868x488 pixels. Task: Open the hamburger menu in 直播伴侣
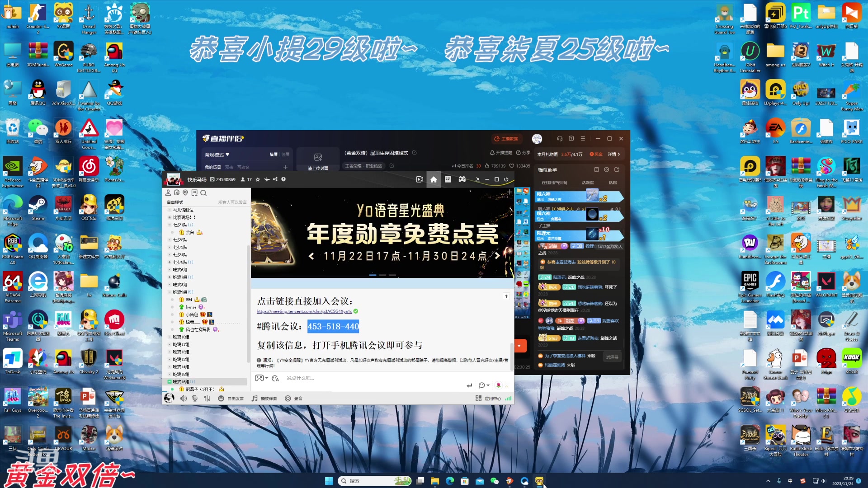583,139
